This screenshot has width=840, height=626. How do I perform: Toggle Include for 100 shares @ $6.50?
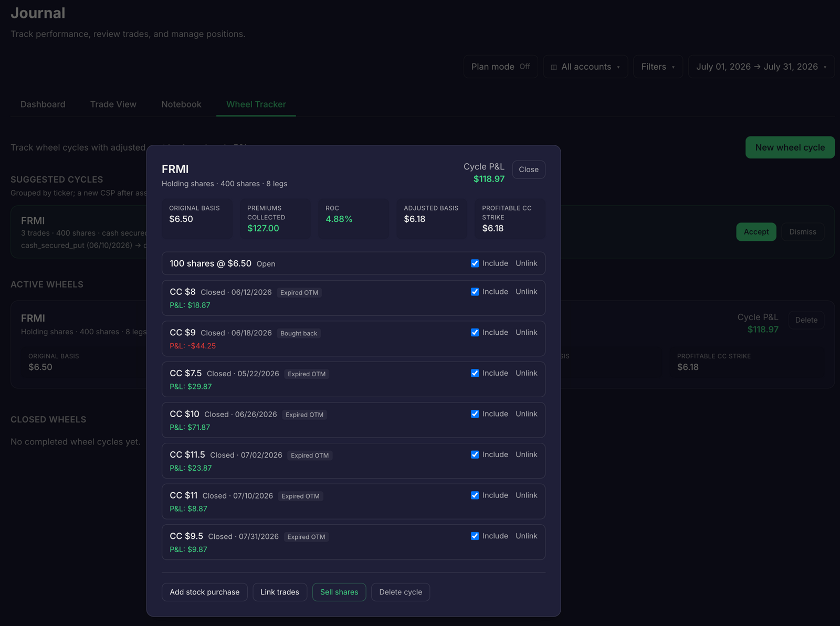coord(475,263)
